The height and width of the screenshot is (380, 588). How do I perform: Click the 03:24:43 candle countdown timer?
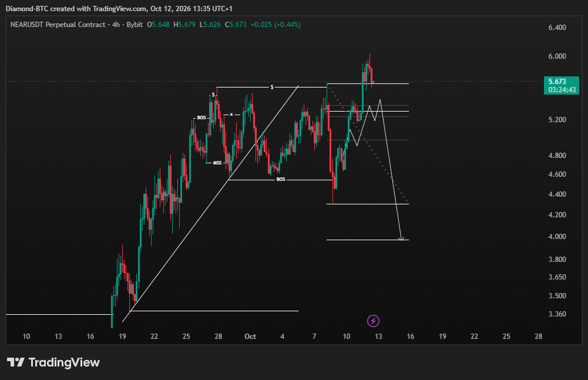coord(562,90)
